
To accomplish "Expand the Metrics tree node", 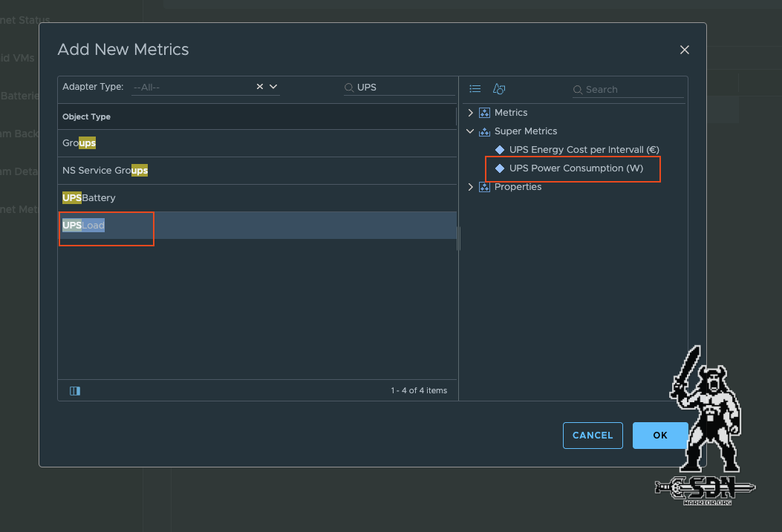I will [x=469, y=112].
